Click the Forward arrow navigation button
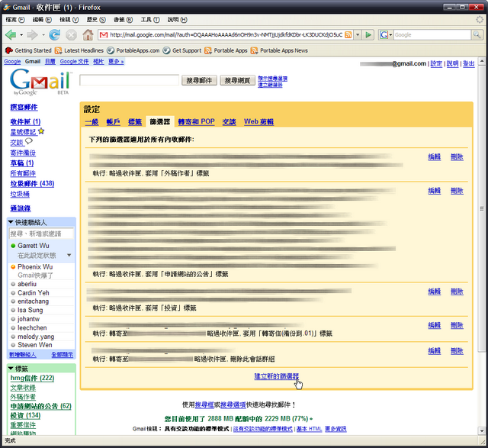This screenshot has width=488, height=448. coord(32,35)
